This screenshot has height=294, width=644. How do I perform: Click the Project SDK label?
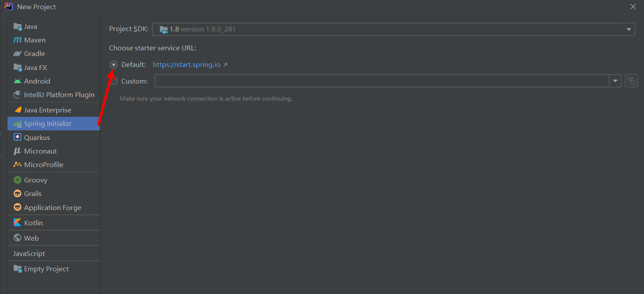(x=129, y=29)
